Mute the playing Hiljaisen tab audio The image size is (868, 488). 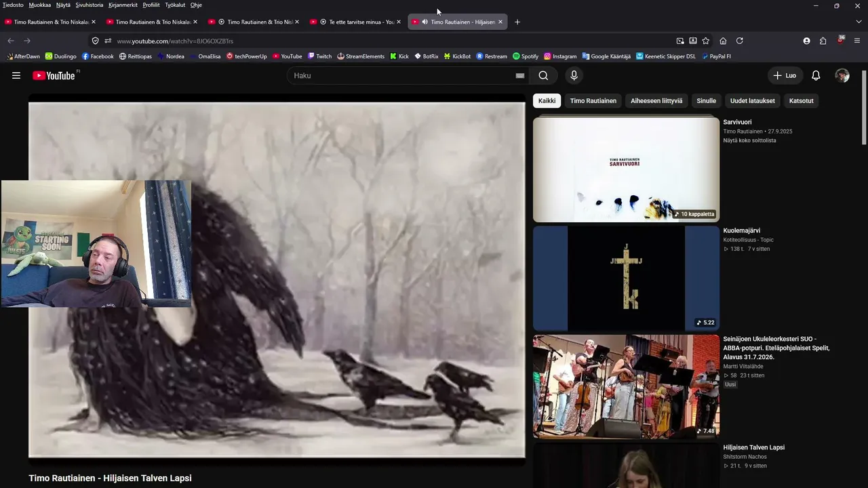point(425,22)
